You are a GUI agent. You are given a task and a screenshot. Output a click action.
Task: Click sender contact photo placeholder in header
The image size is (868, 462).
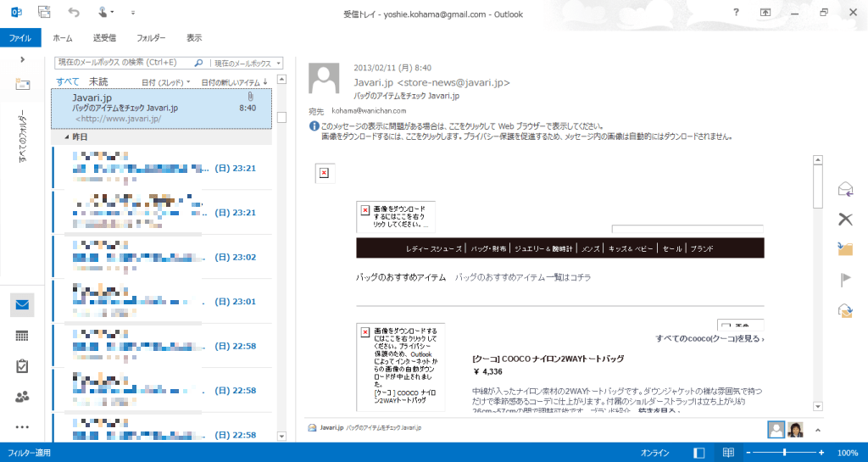324,78
